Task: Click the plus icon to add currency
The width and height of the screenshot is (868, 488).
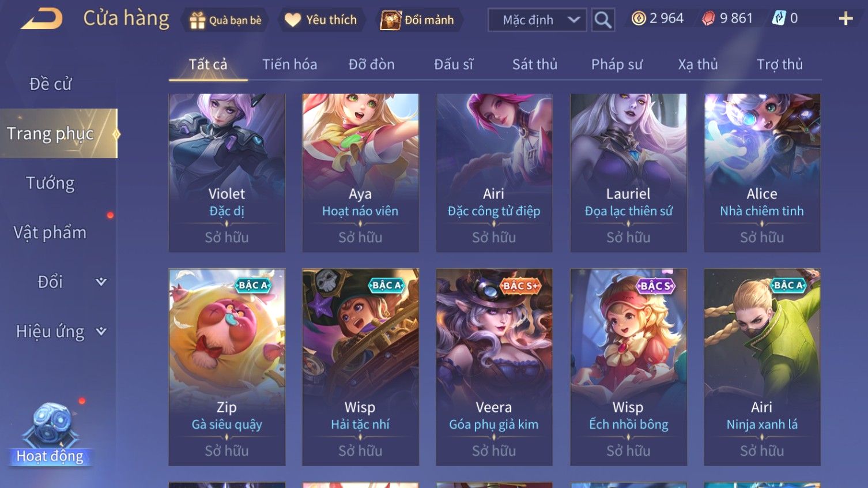Action: point(846,19)
